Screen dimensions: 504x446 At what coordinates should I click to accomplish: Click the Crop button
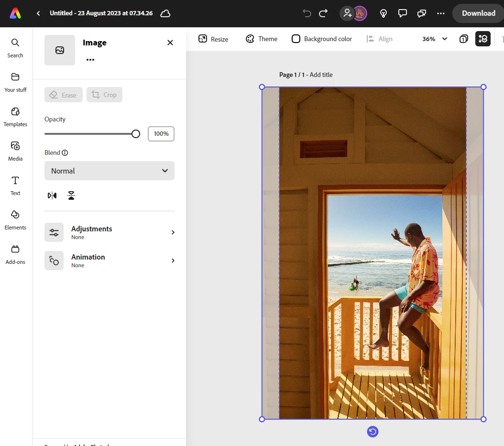[104, 95]
